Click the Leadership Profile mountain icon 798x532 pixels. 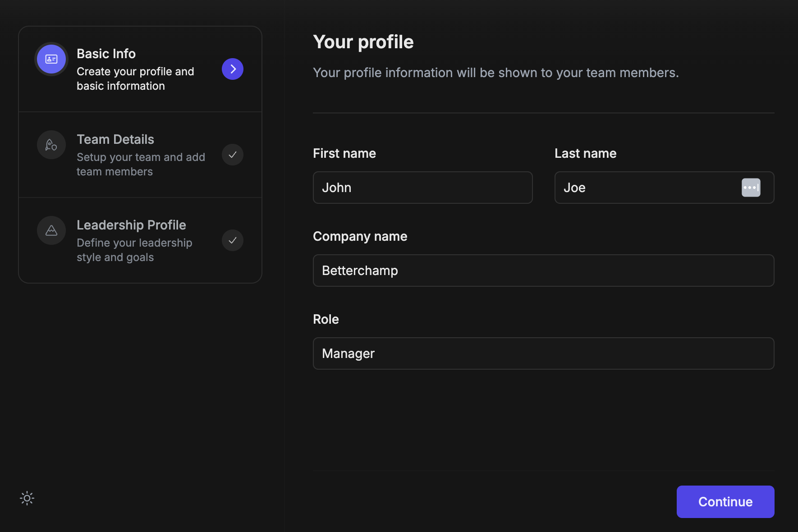[51, 230]
